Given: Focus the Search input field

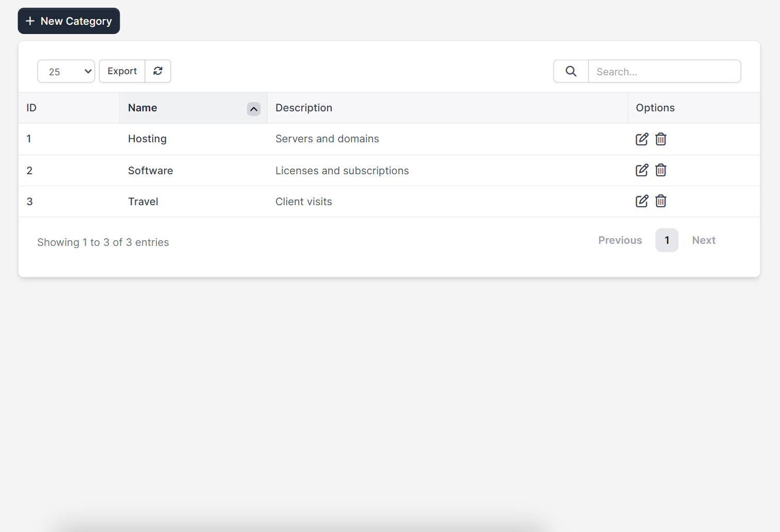Looking at the screenshot, I should (664, 71).
